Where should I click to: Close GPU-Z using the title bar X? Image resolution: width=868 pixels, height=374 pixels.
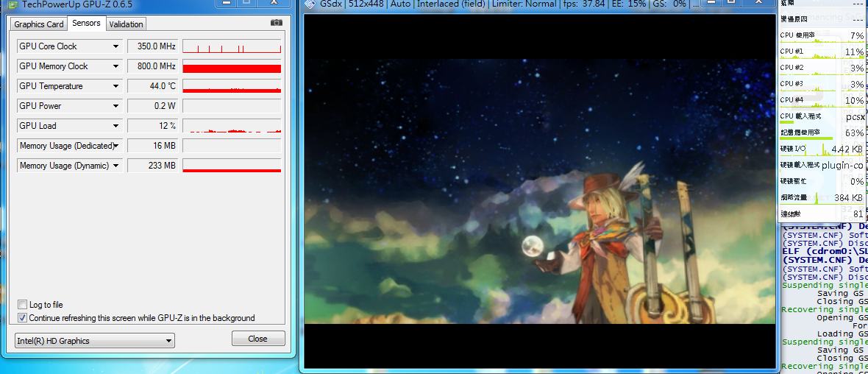pos(274,2)
